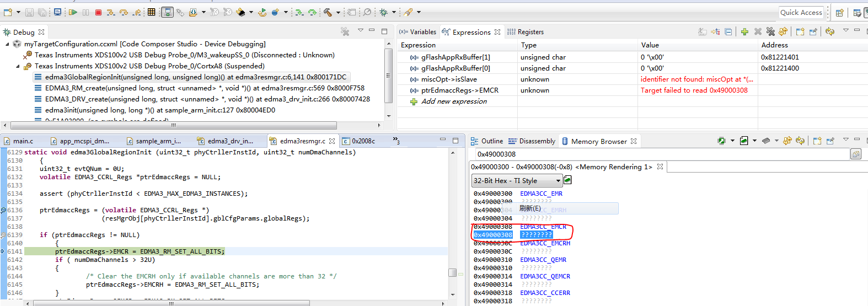Screen dimensions: 868x306
Task: Switch to the Outline tab
Action: 487,141
